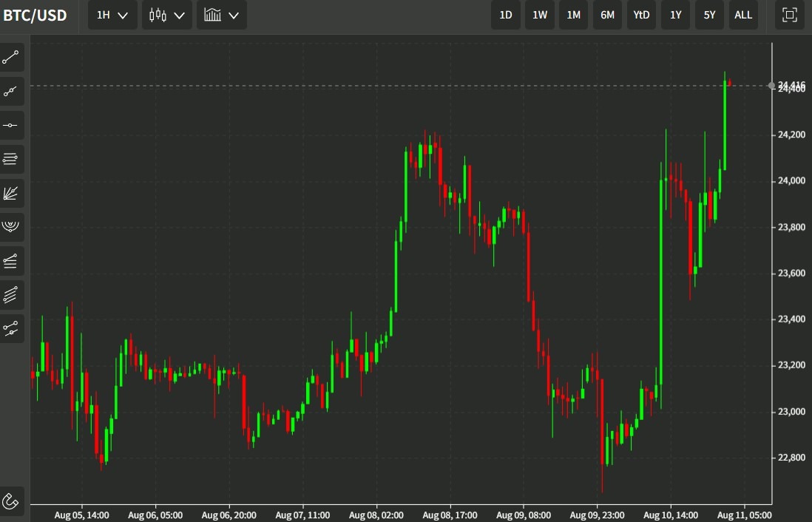Switch to the 1D time range
812x522 pixels.
[x=506, y=15]
